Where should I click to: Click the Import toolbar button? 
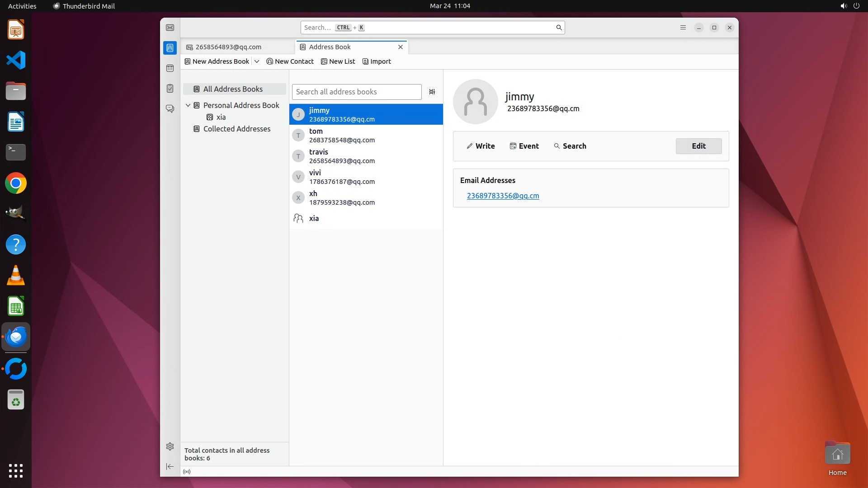point(377,61)
